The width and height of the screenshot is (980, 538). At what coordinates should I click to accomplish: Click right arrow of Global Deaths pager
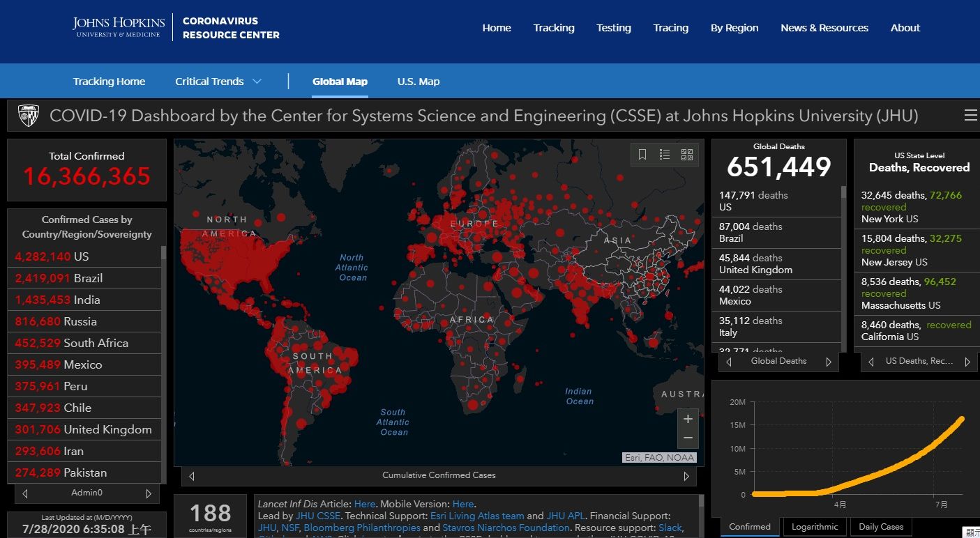pyautogui.click(x=829, y=362)
